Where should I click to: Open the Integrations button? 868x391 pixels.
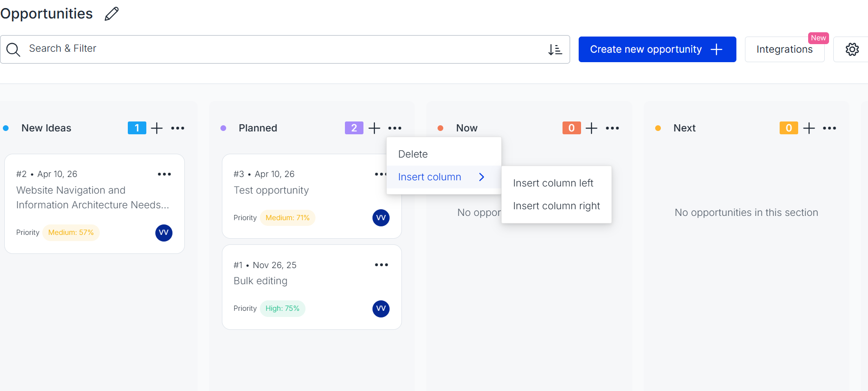tap(784, 49)
